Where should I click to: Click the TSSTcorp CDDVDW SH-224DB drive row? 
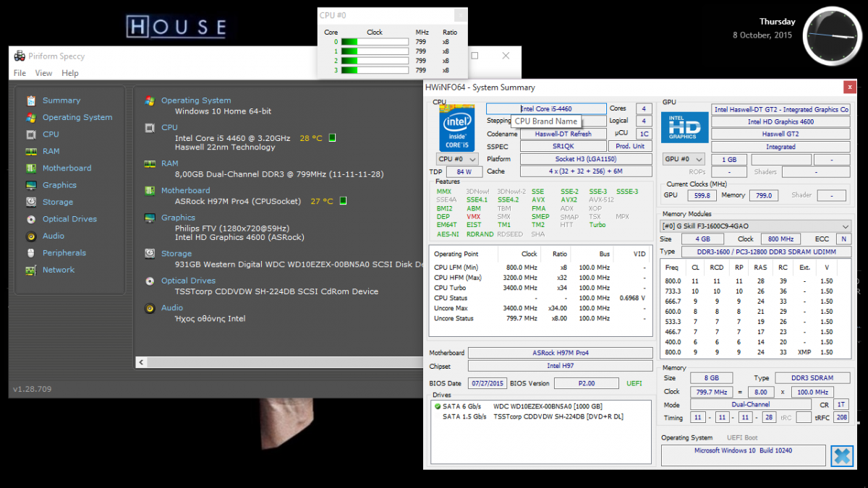click(540, 416)
